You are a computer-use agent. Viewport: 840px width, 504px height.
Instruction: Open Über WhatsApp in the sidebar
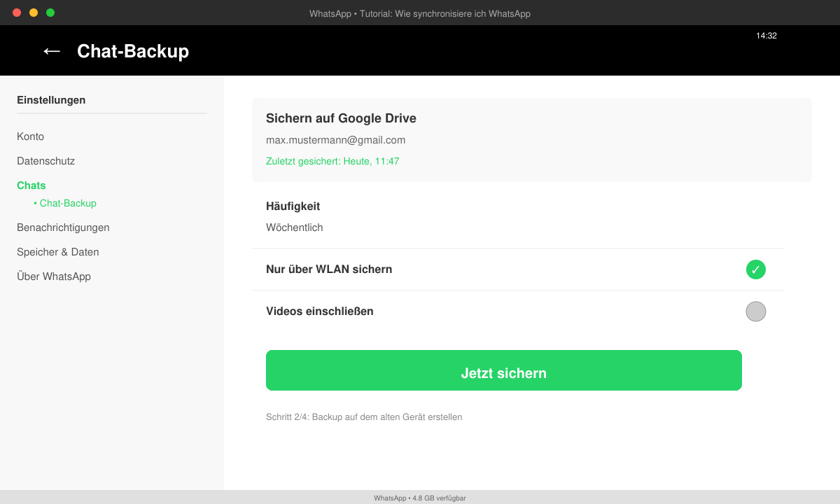pos(54,276)
